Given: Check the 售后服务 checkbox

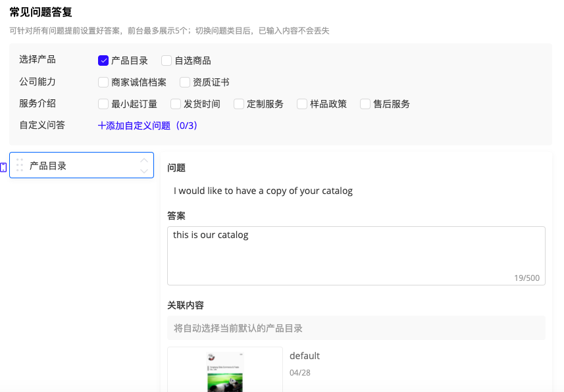Looking at the screenshot, I should (x=365, y=103).
